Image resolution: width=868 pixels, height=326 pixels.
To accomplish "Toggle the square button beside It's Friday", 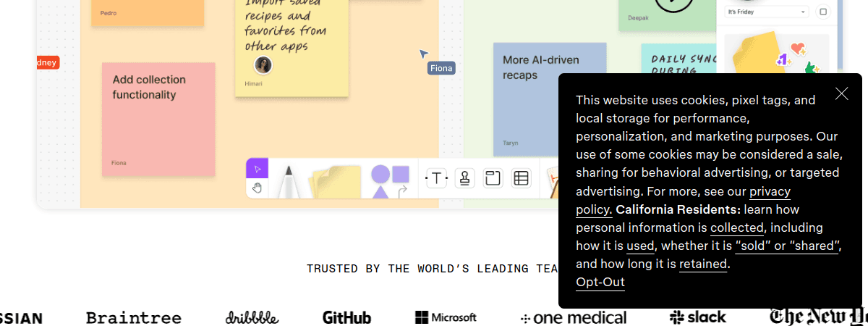I will pos(822,12).
